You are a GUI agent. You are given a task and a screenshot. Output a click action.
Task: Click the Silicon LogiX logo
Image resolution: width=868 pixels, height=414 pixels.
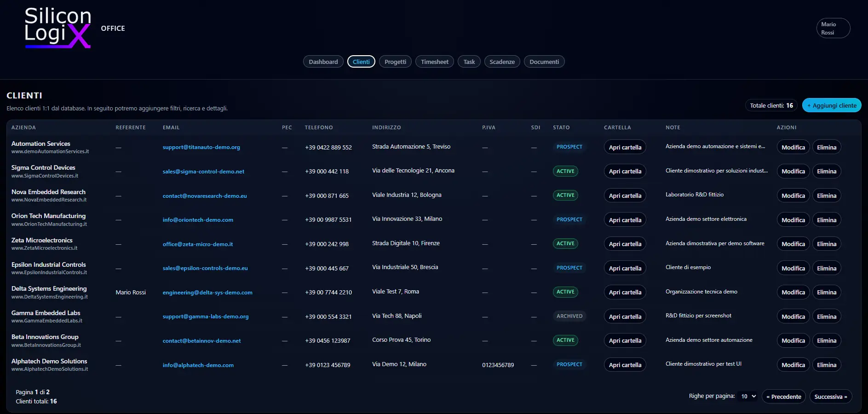(57, 28)
